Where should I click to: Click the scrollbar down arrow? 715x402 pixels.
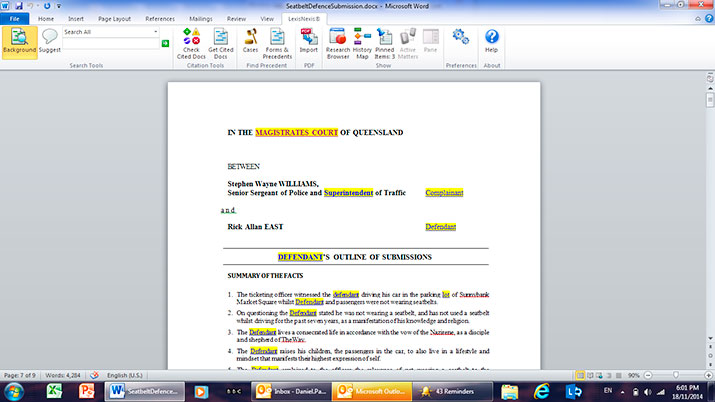[710, 338]
